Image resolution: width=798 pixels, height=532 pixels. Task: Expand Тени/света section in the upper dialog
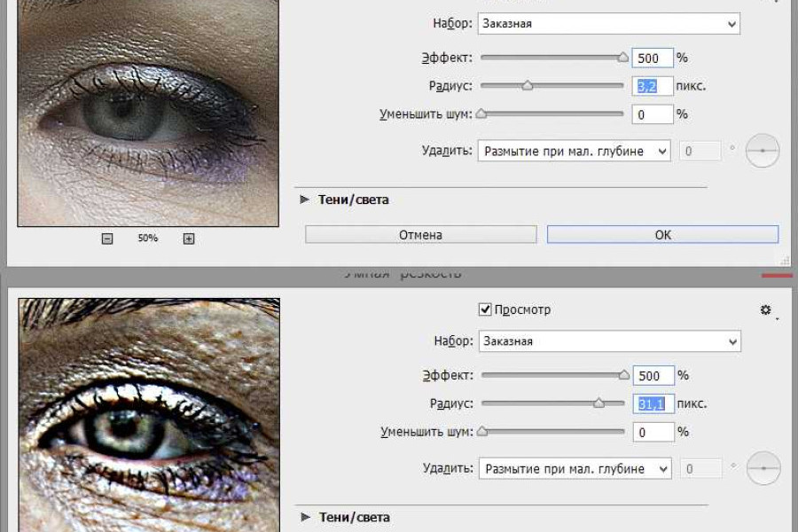305,199
